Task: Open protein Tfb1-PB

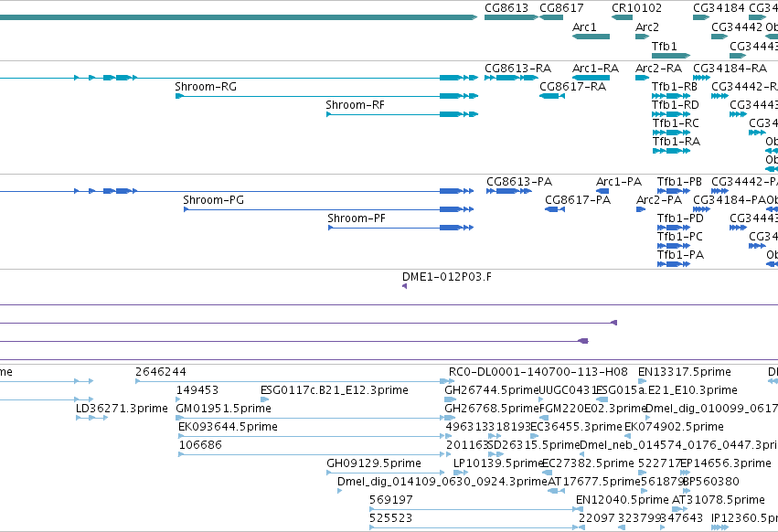Action: (674, 191)
